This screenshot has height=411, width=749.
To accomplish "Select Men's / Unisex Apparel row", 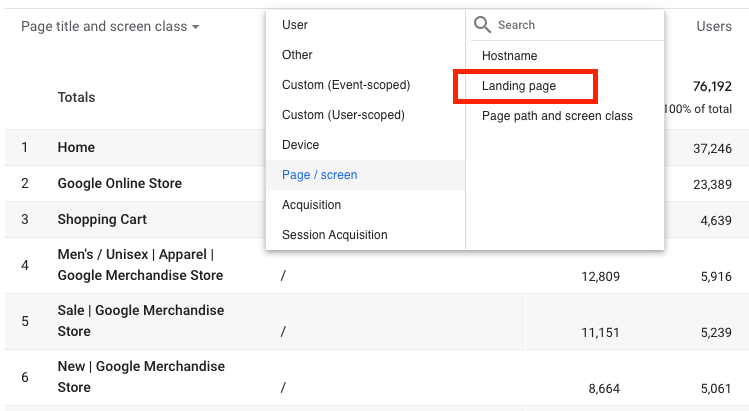I will (x=140, y=265).
